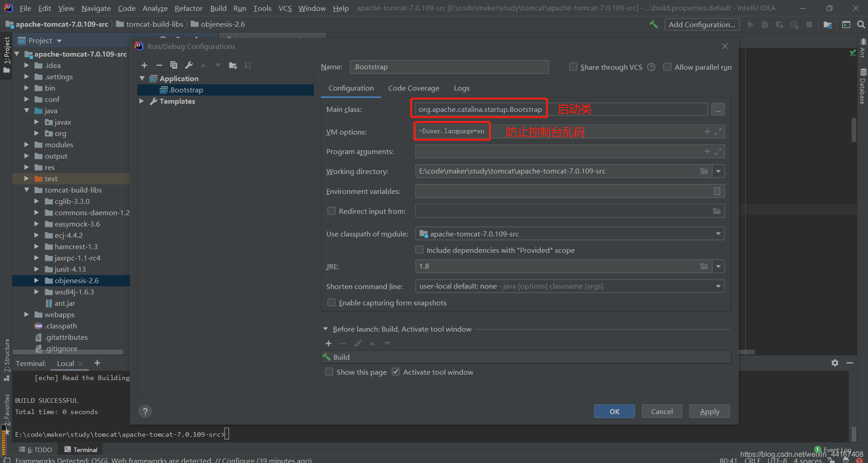Collapse Before launch section
Image resolution: width=868 pixels, height=463 pixels.
coord(325,329)
